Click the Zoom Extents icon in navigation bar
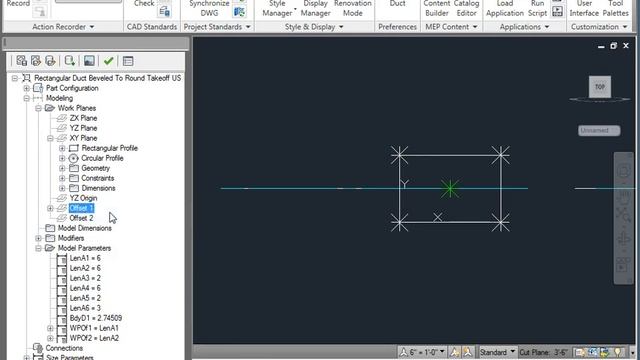 pyautogui.click(x=624, y=215)
